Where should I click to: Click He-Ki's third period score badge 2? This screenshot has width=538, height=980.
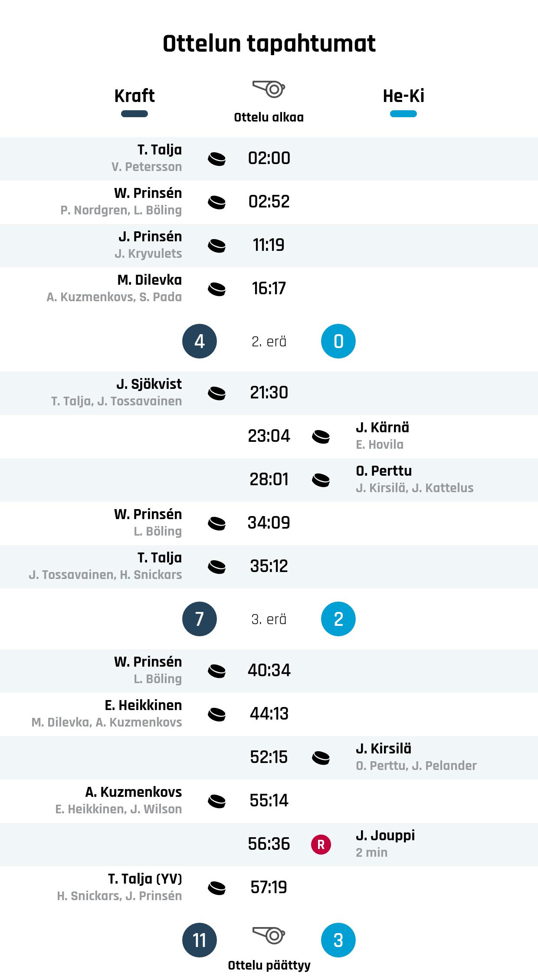[338, 619]
